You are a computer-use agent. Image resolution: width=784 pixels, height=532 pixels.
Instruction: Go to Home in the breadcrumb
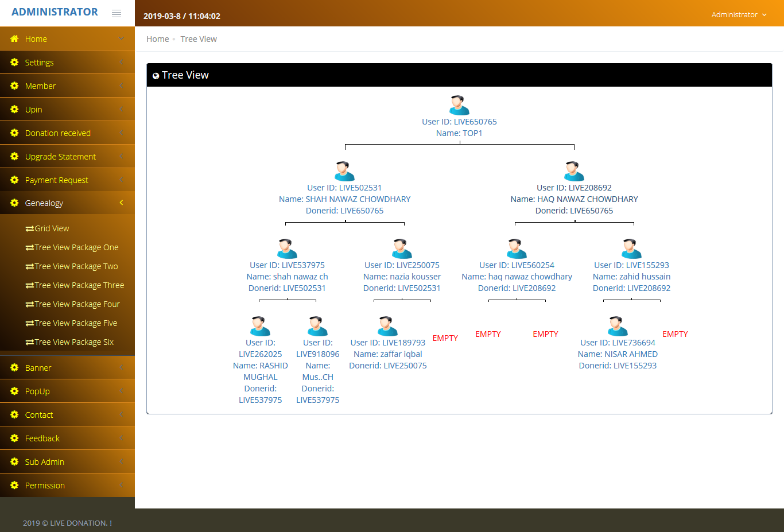(x=157, y=39)
